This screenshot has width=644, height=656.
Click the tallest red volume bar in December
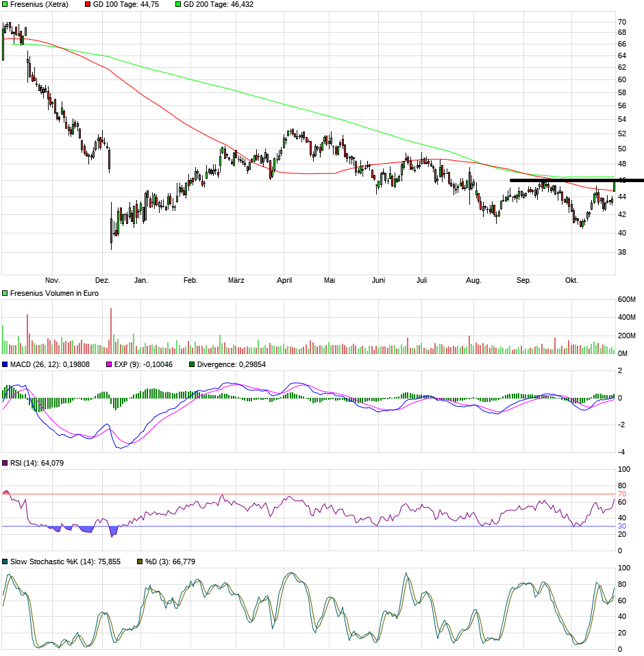tap(111, 331)
